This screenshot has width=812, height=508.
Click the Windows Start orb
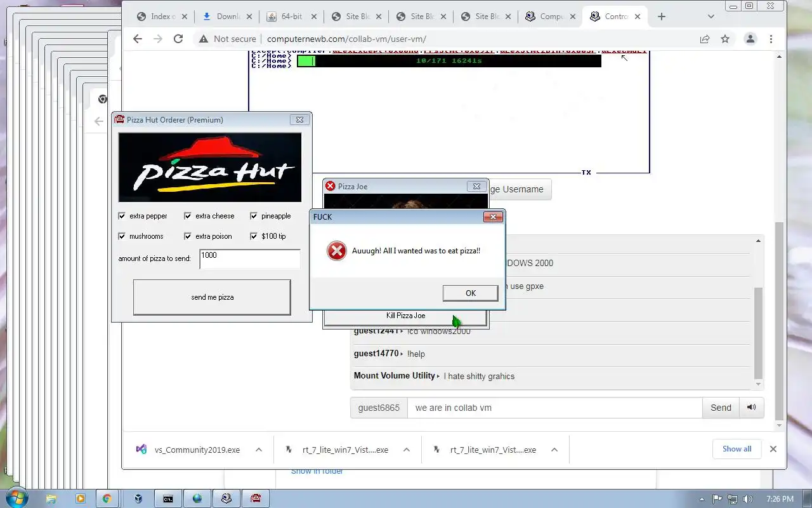[16, 498]
